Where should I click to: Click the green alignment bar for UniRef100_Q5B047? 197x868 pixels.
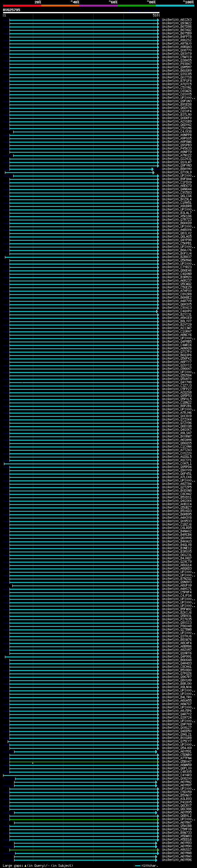tap(84, 762)
